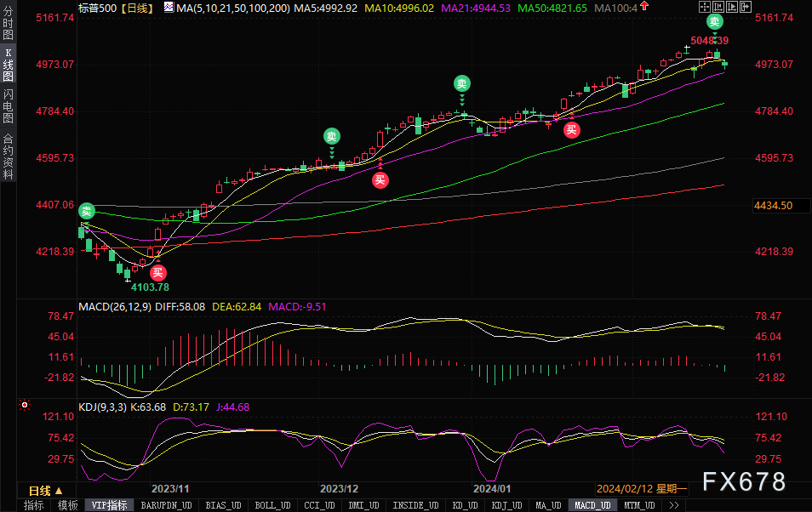This screenshot has height=512, width=812.
Task: Open the 指标 indicator list
Action: point(34,505)
